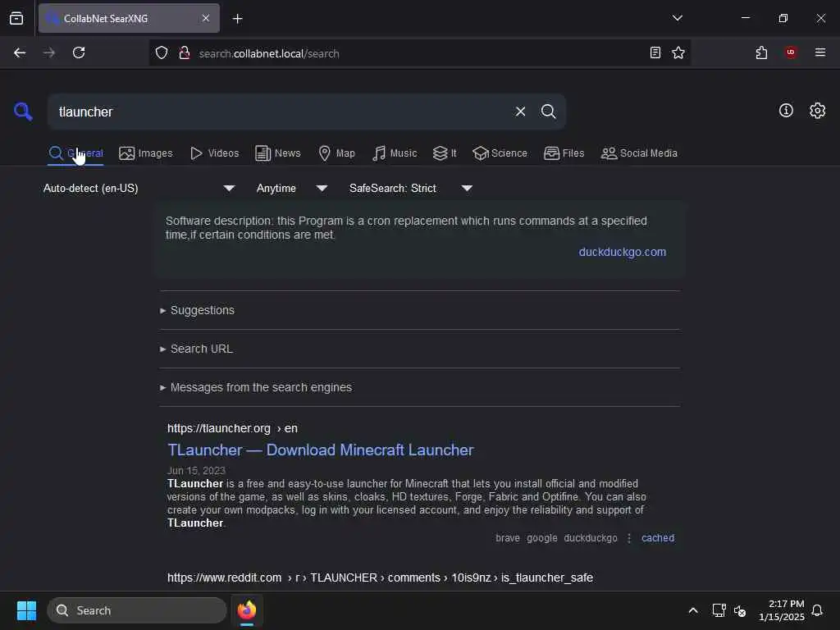Open Firefox View recent browsing
840x630 pixels.
(x=16, y=18)
